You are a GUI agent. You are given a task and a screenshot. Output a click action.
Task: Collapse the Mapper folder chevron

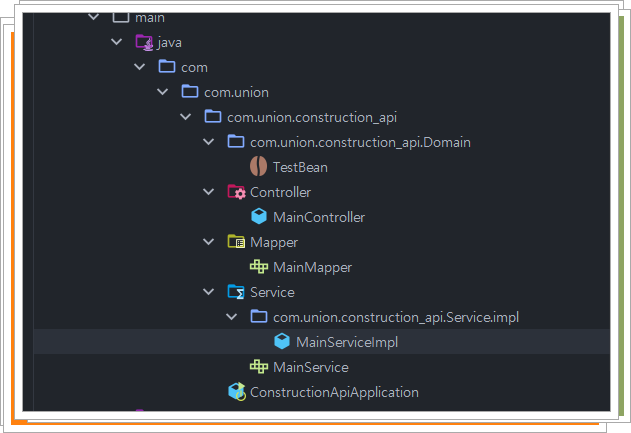click(x=208, y=242)
